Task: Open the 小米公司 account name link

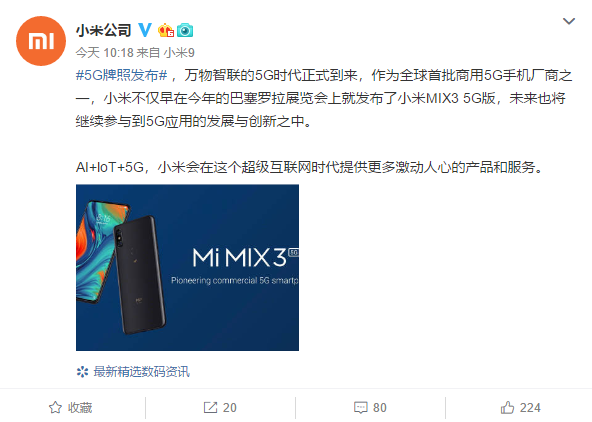Action: pyautogui.click(x=103, y=30)
